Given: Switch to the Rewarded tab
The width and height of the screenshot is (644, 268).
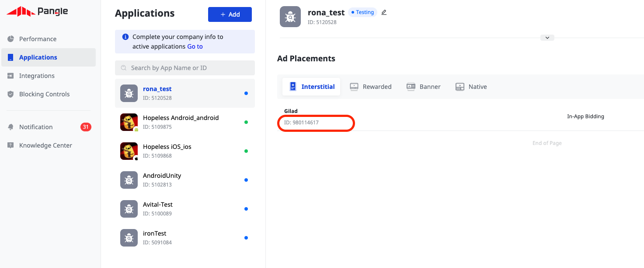Looking at the screenshot, I should [x=371, y=87].
